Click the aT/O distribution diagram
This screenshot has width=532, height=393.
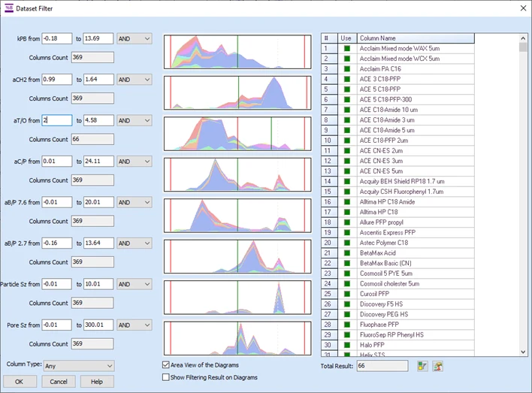237,134
